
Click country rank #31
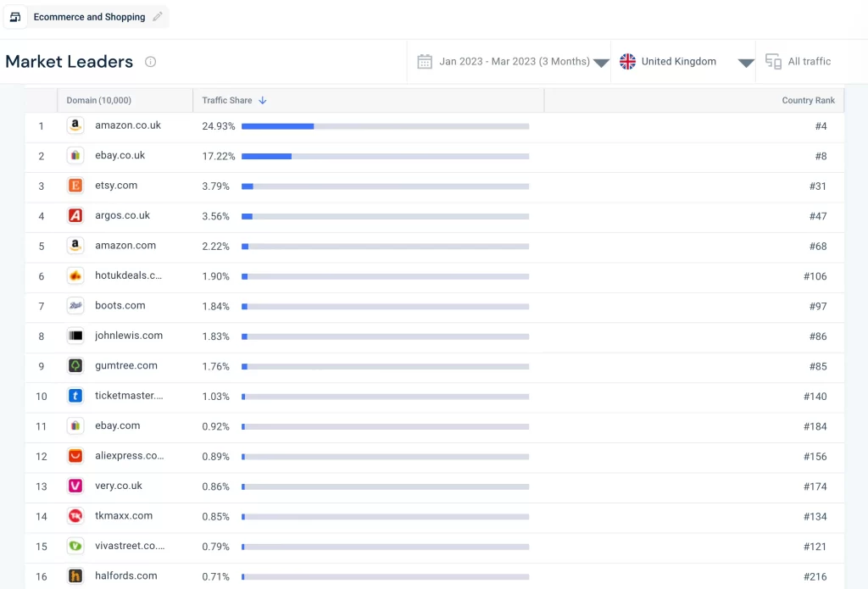[x=818, y=186]
